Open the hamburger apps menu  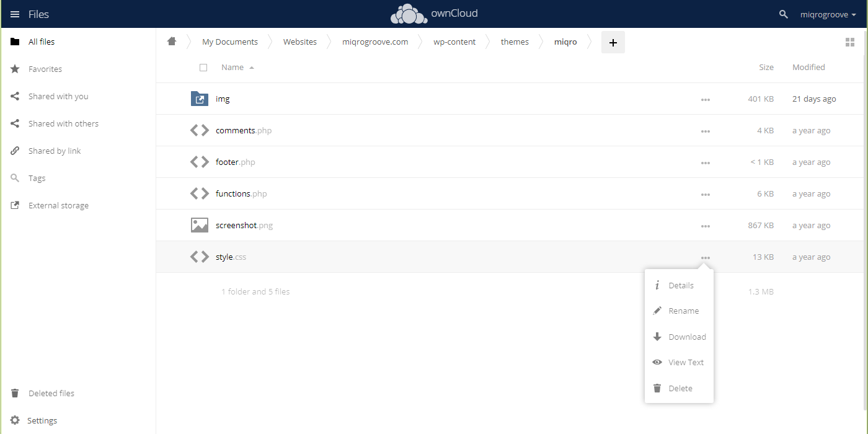[15, 14]
